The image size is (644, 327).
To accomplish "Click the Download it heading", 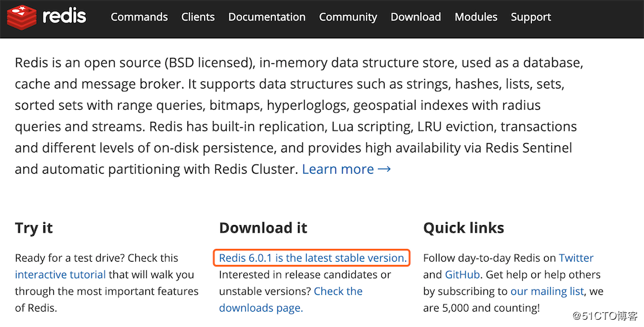I will [263, 228].
